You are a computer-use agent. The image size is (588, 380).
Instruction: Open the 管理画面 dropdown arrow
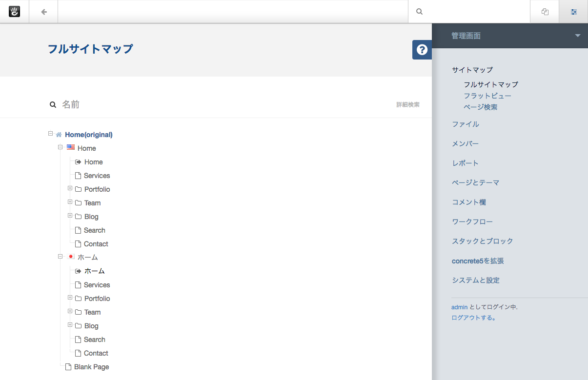(x=578, y=36)
